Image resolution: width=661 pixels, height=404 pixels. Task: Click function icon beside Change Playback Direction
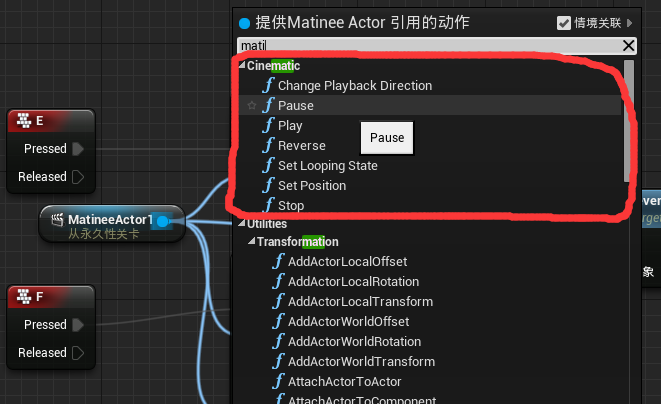click(x=268, y=85)
